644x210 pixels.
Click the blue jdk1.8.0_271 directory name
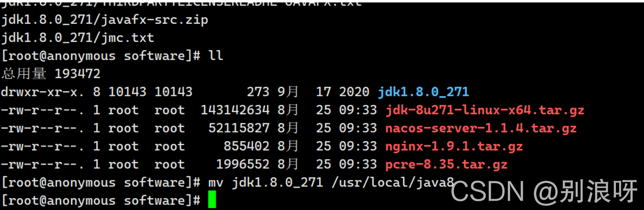[x=423, y=92]
